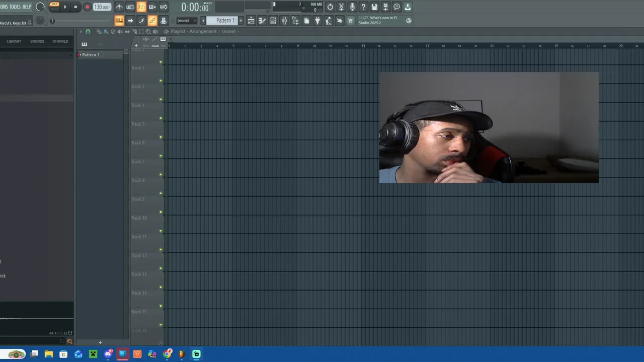
Task: Start playback with the play button
Action: click(x=65, y=7)
